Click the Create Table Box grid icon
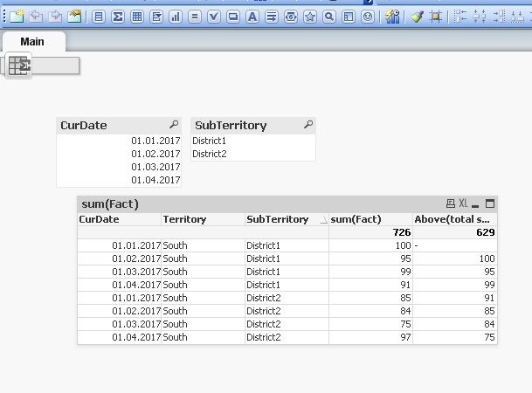This screenshot has height=393, width=532. click(137, 17)
